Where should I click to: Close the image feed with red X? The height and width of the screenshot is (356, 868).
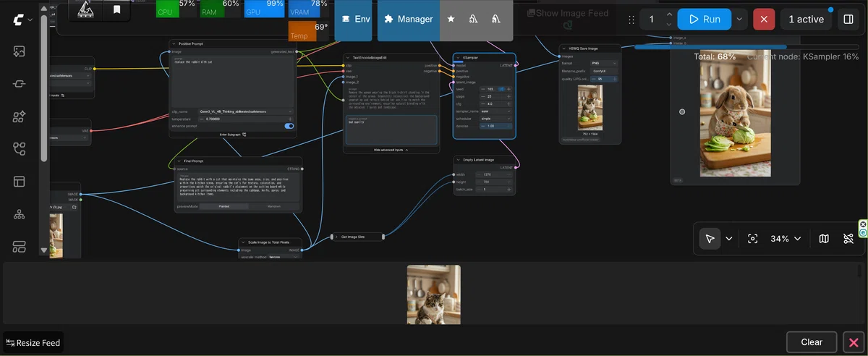click(x=854, y=342)
